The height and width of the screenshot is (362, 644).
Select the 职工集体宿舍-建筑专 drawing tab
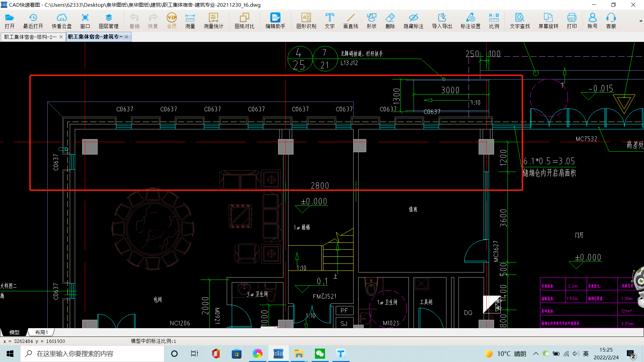tap(95, 37)
